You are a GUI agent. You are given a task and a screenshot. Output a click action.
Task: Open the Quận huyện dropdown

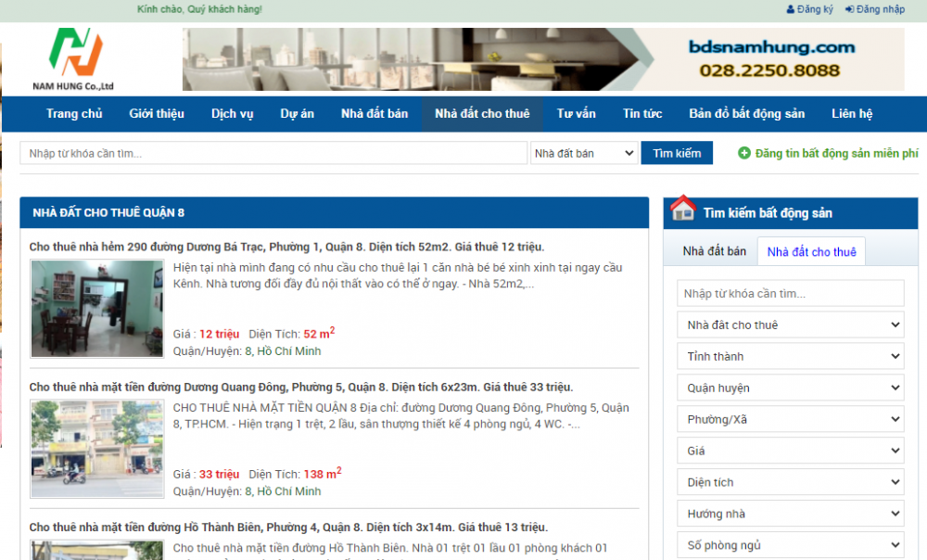pos(790,388)
